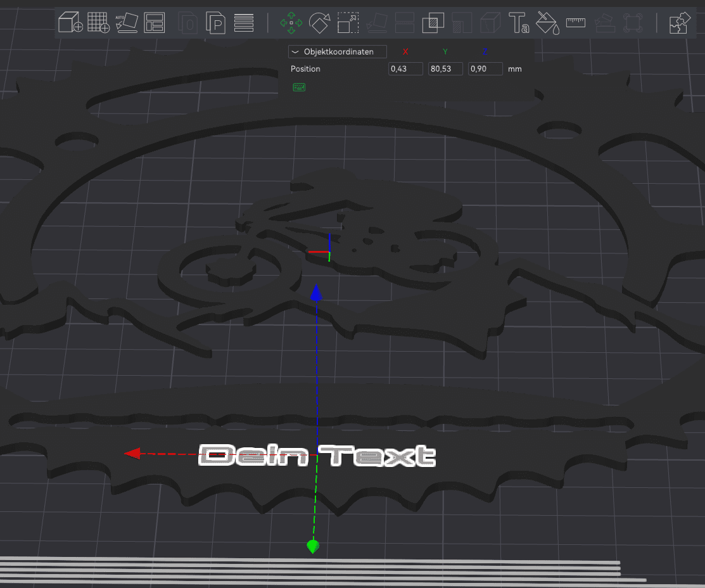The width and height of the screenshot is (705, 588).
Task: Open the Text shape tool
Action: point(519,23)
